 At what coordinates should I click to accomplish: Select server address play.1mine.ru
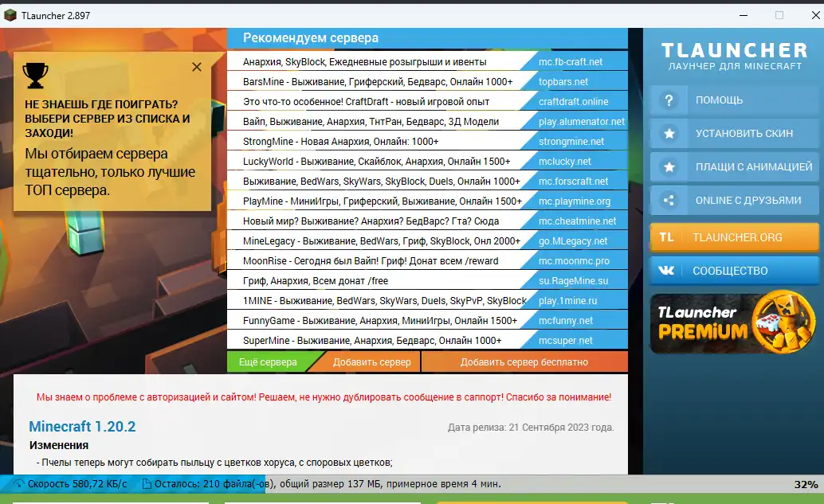tap(567, 301)
